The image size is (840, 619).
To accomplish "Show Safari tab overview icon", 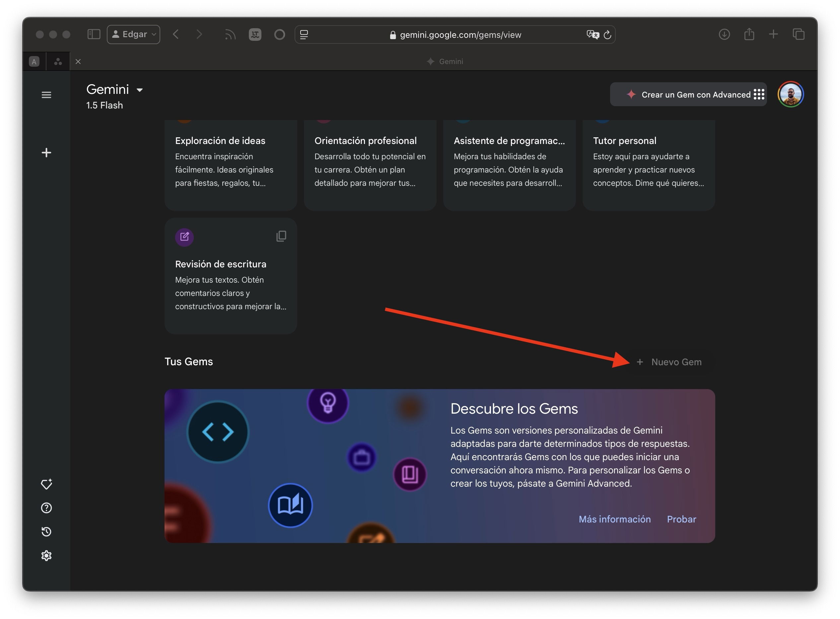I will click(799, 34).
